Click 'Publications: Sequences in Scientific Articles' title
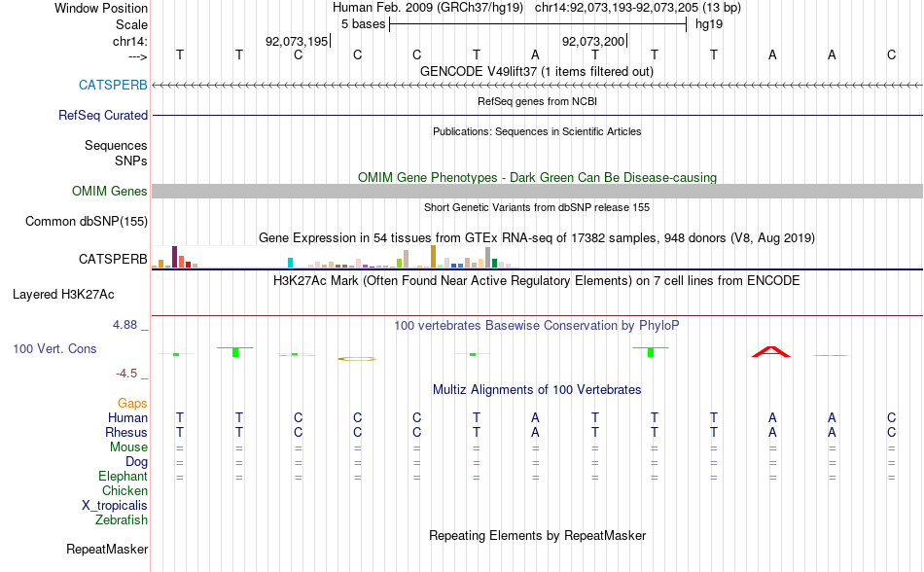Screen dimensions: 924x572 537,131
